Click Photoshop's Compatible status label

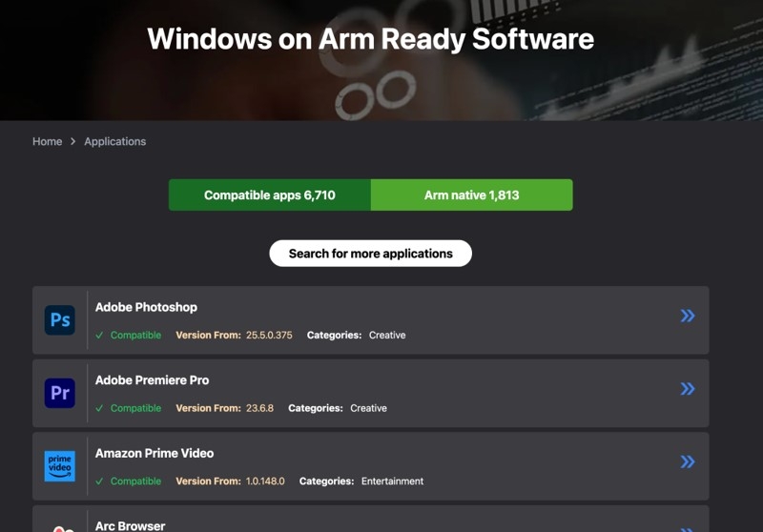click(135, 335)
